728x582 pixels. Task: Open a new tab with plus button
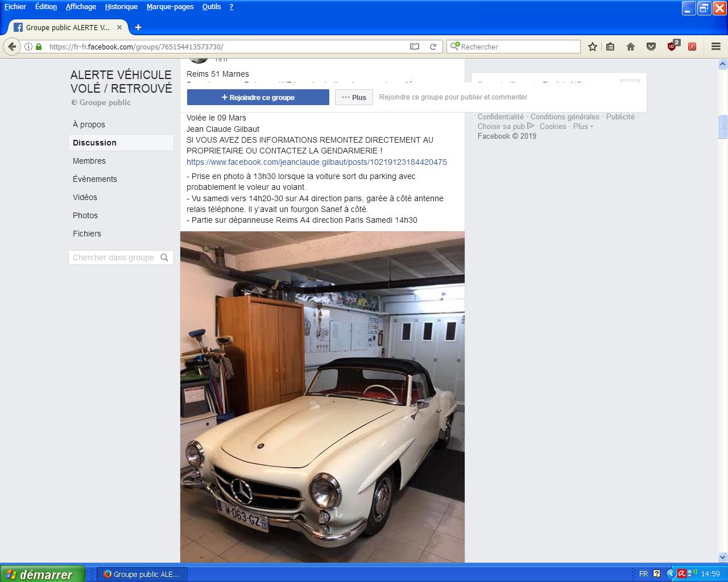click(x=138, y=27)
